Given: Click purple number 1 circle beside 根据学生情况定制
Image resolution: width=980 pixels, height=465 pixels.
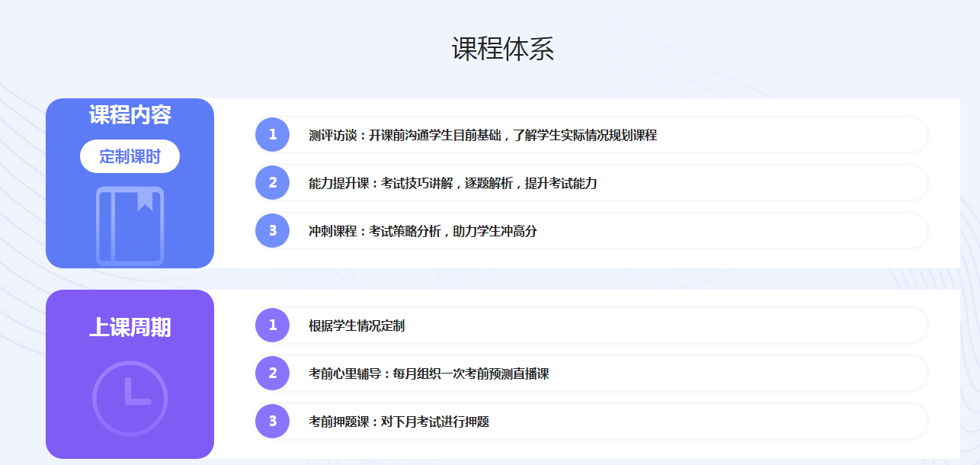Looking at the screenshot, I should click(x=272, y=325).
